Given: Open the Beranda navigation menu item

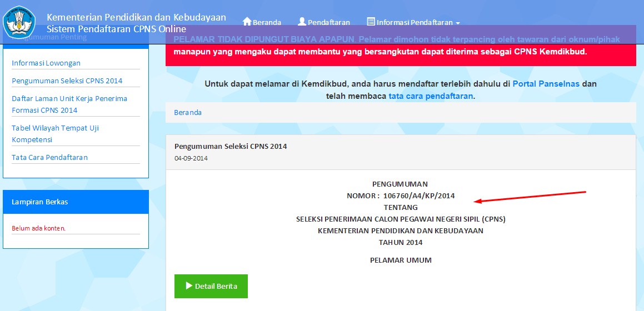Looking at the screenshot, I should click(x=267, y=23).
